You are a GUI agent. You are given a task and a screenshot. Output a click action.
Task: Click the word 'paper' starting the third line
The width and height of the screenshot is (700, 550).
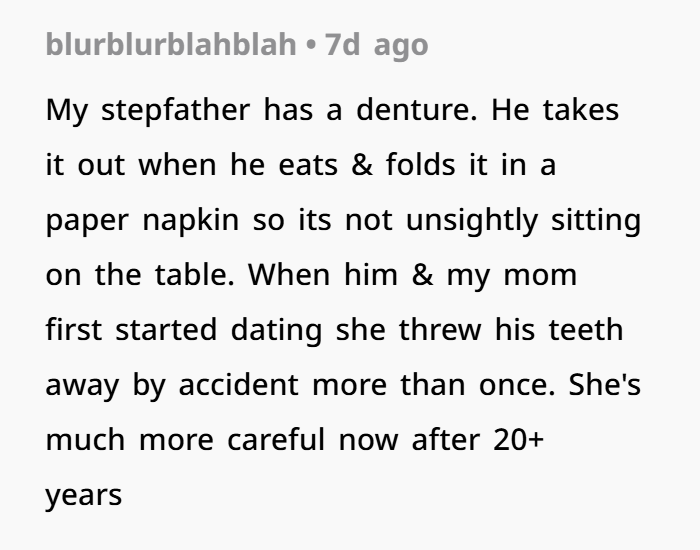point(87,221)
